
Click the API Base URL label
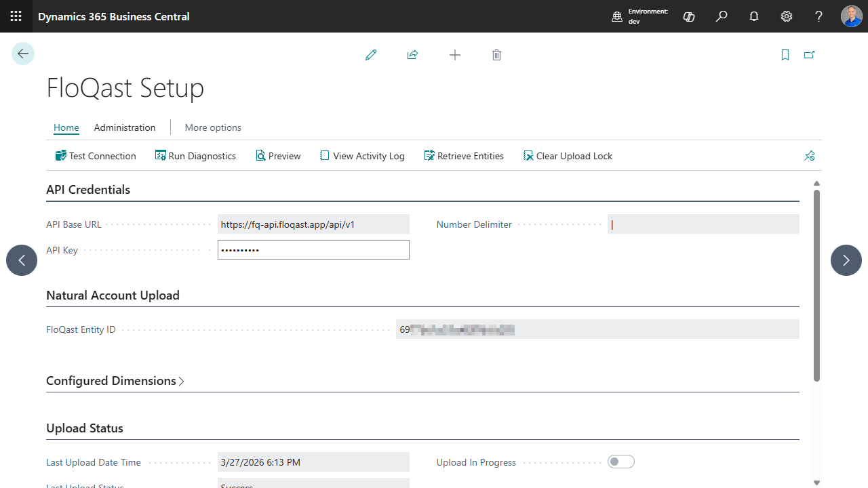click(x=74, y=224)
